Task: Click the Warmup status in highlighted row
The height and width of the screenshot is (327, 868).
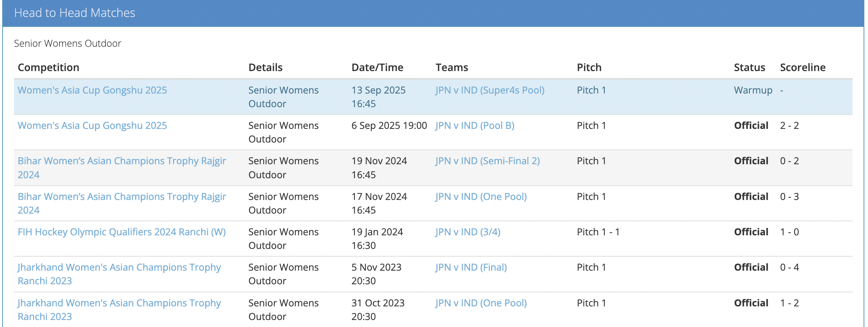Action: coord(753,90)
